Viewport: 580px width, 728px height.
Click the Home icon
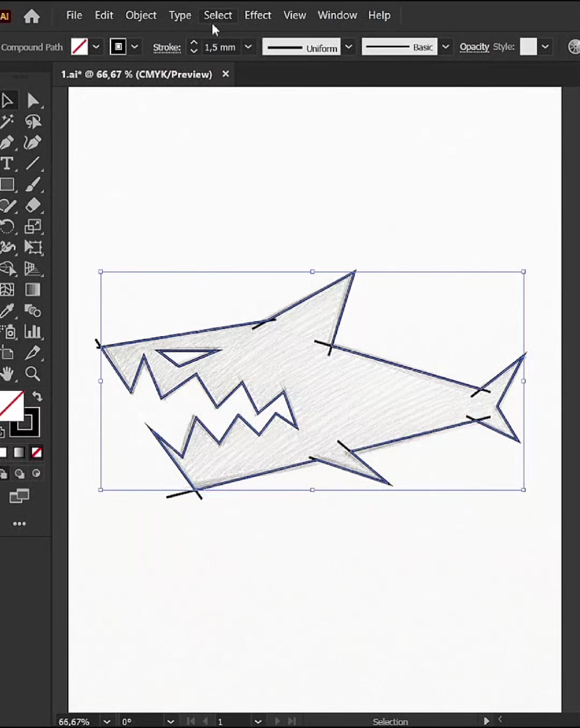click(x=31, y=16)
